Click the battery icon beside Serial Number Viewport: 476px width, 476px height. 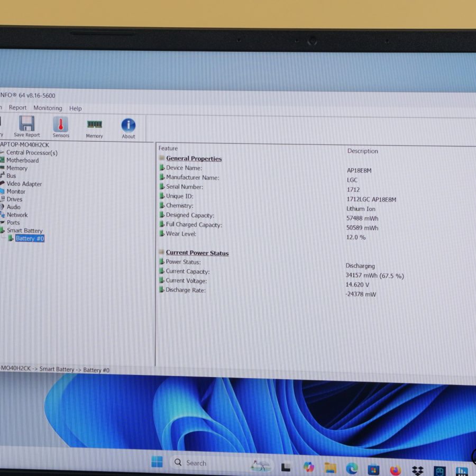coord(162,186)
